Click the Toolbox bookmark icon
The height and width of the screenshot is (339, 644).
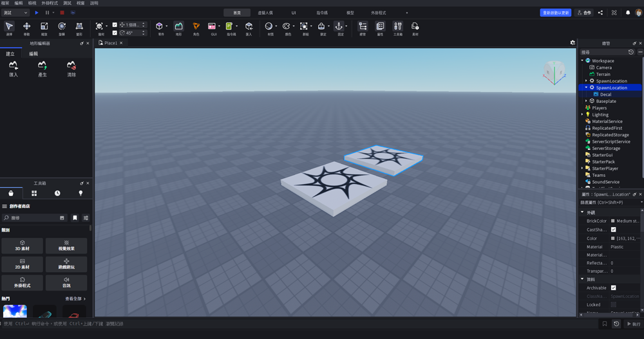tap(75, 218)
